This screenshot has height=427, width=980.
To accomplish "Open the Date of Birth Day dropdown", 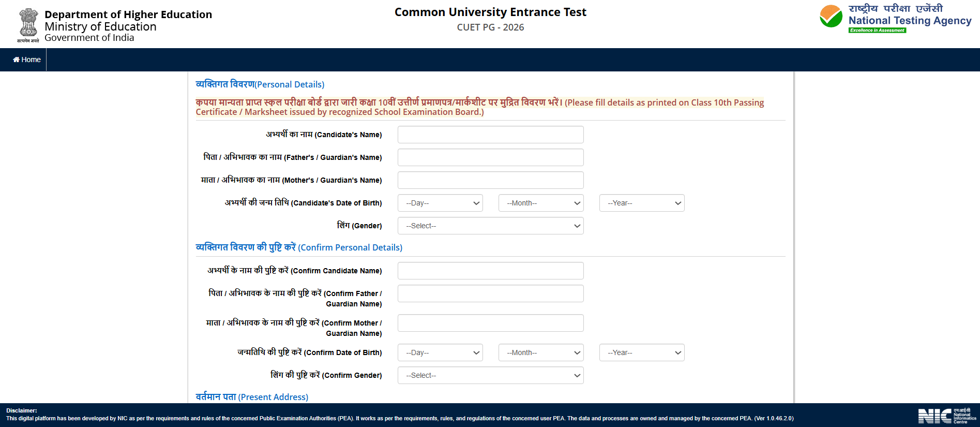I will pos(440,203).
